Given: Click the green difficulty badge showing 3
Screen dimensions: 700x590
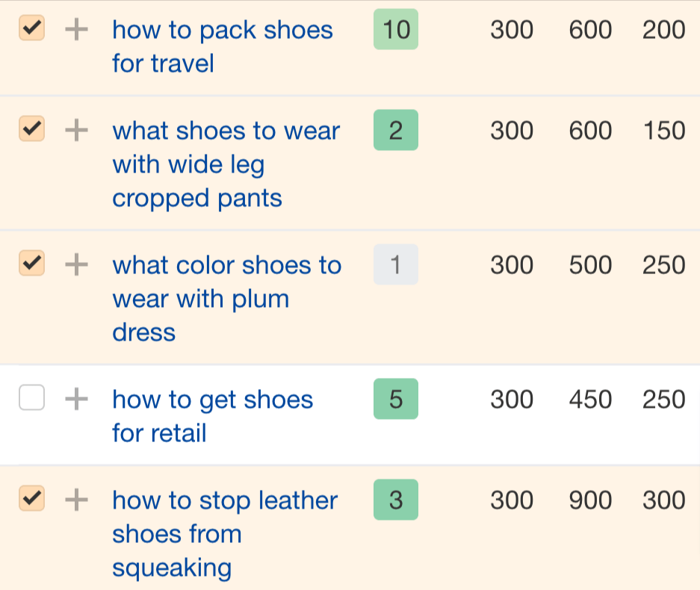Looking at the screenshot, I should (395, 500).
